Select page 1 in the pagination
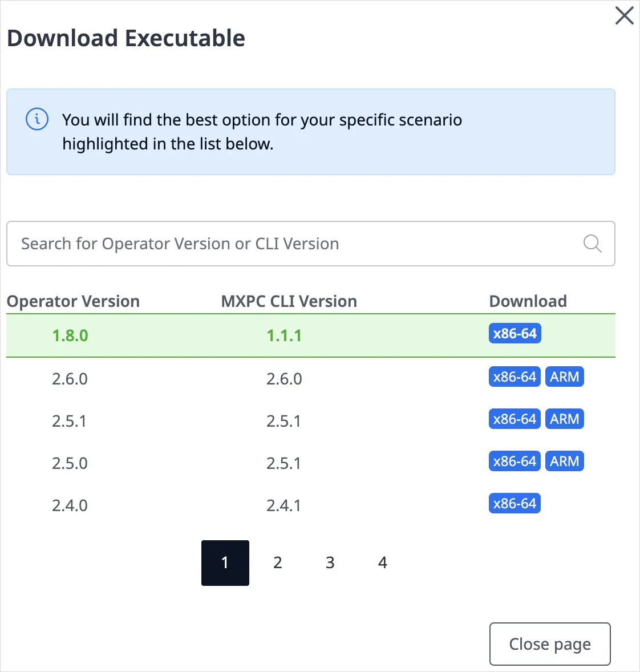 [x=225, y=562]
